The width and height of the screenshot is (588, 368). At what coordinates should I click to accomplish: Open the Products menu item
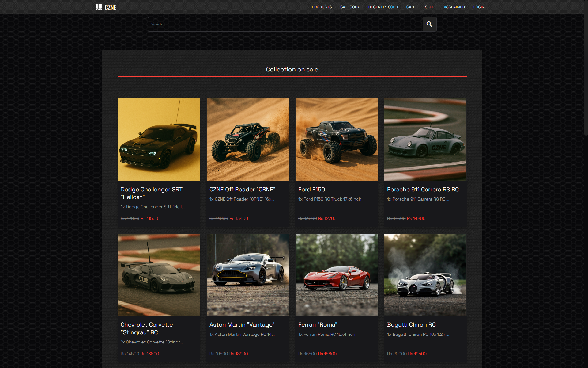point(322,7)
